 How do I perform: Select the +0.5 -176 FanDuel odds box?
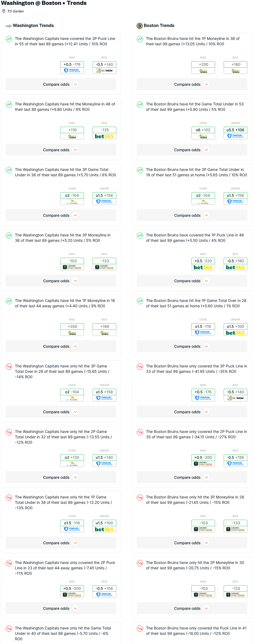72,64
